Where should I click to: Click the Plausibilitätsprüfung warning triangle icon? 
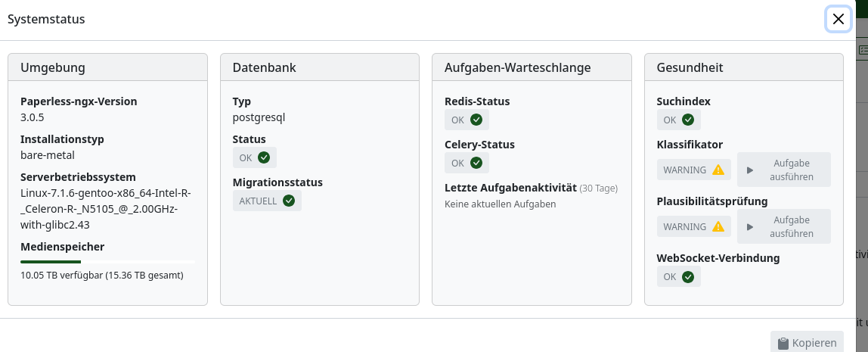(x=718, y=226)
